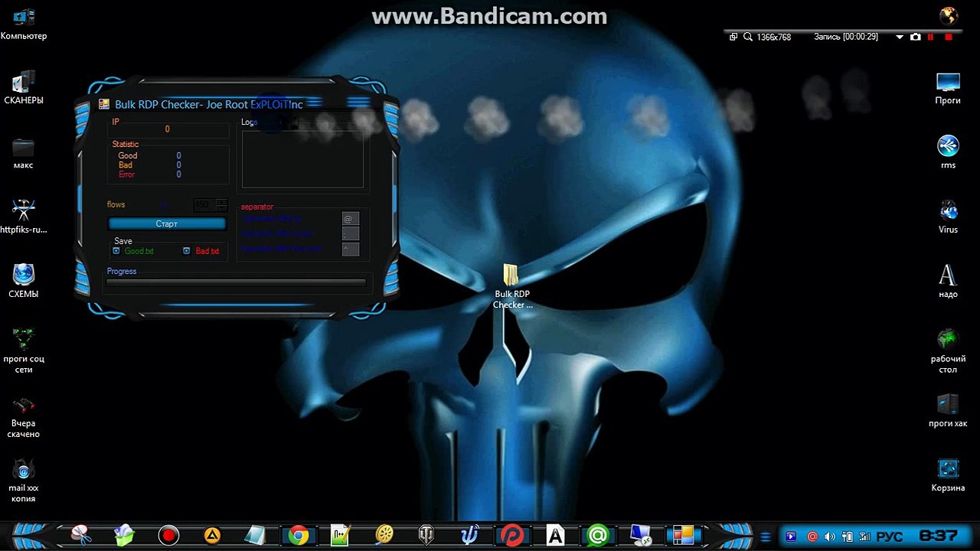Image resolution: width=980 pixels, height=551 pixels.
Task: Open the red record app in the taskbar
Action: [168, 535]
